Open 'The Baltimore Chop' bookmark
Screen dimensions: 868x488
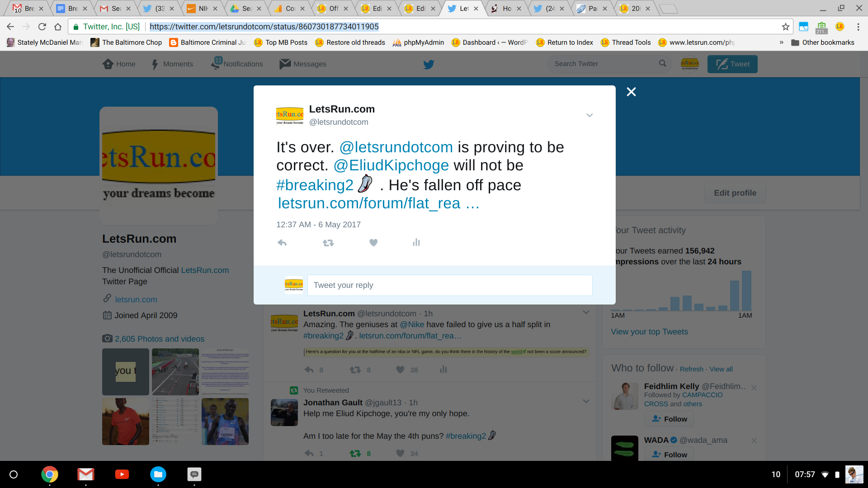[x=126, y=42]
